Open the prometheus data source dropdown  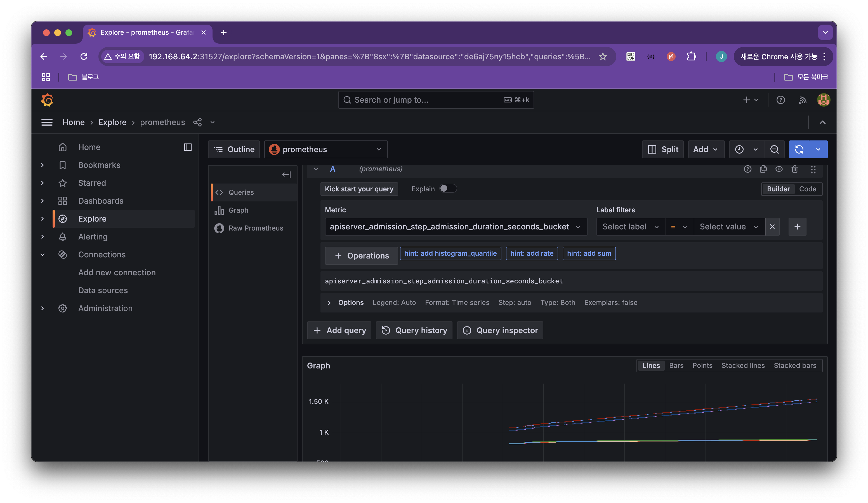coord(325,149)
